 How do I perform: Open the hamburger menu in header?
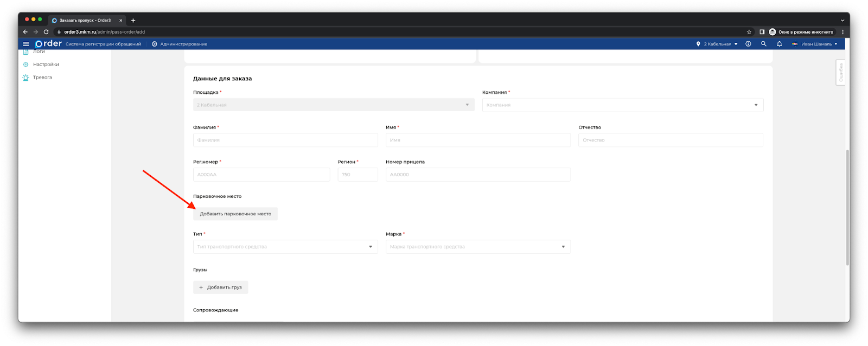coord(25,44)
